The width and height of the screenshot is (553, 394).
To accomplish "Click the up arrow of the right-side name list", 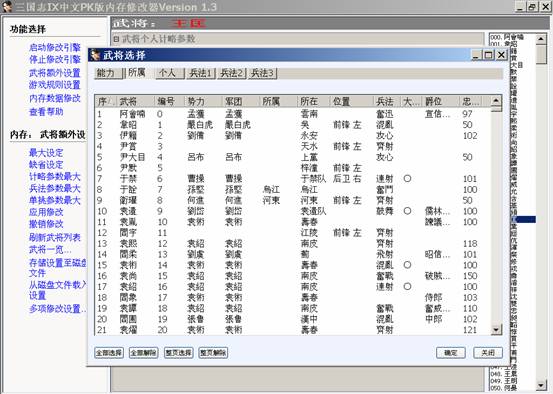I will (x=541, y=39).
